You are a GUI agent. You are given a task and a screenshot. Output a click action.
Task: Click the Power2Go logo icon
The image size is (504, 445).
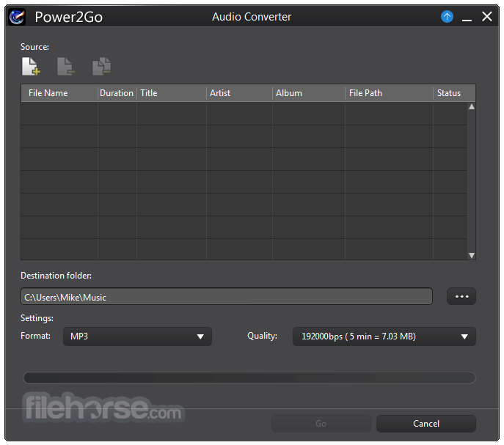coord(17,17)
